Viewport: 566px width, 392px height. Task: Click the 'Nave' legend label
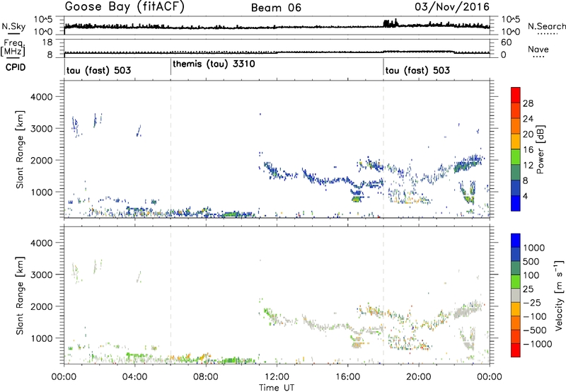click(538, 49)
